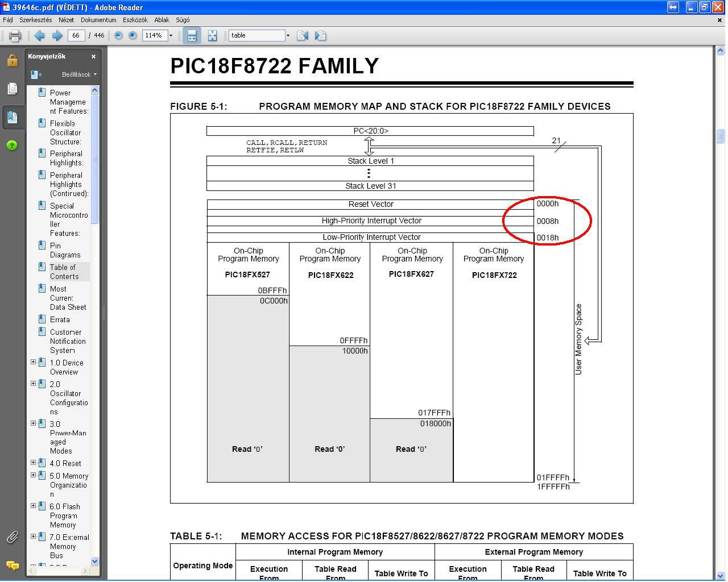
Task: Click the bookmarks panel scroll-up arrow
Action: [x=94, y=90]
